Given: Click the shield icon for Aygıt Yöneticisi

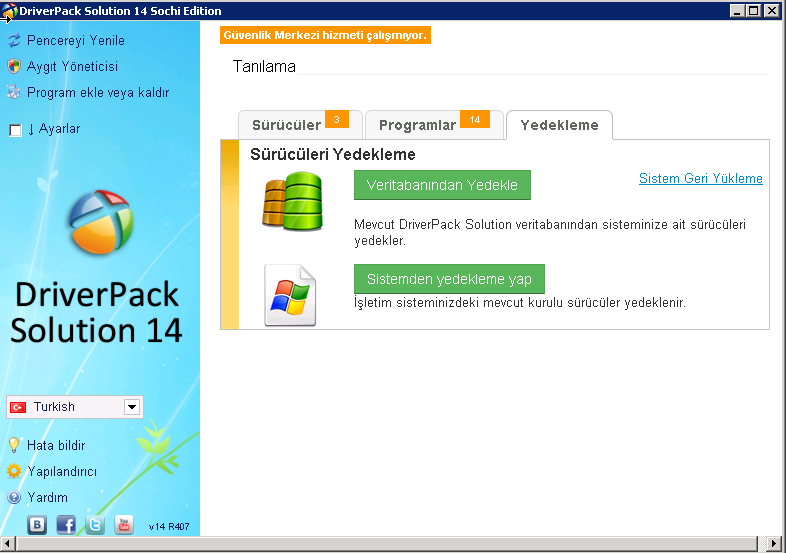Looking at the screenshot, I should click(14, 66).
